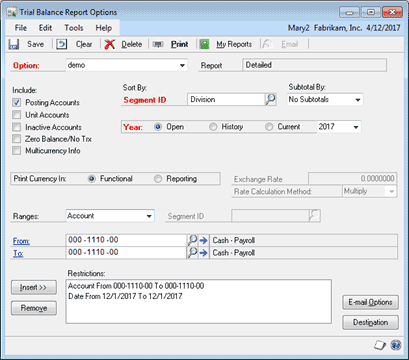Click the Destination button
This screenshot has width=409, height=360.
[x=370, y=323]
